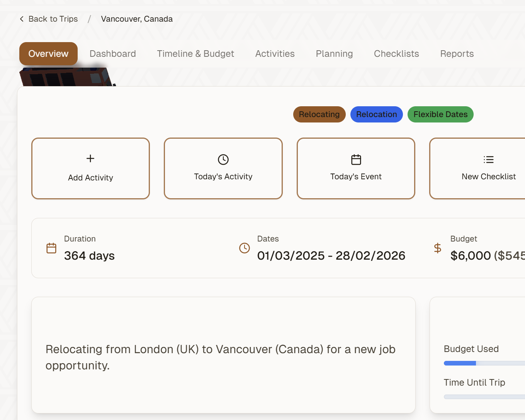
Task: Open the Dashboard tab
Action: (x=113, y=54)
